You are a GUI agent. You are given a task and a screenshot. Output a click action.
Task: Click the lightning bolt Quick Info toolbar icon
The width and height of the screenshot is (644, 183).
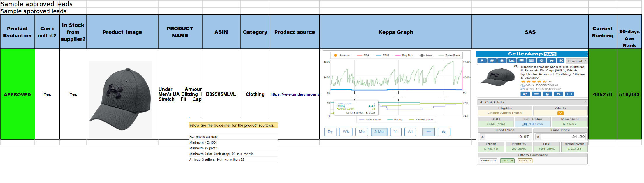(x=482, y=61)
